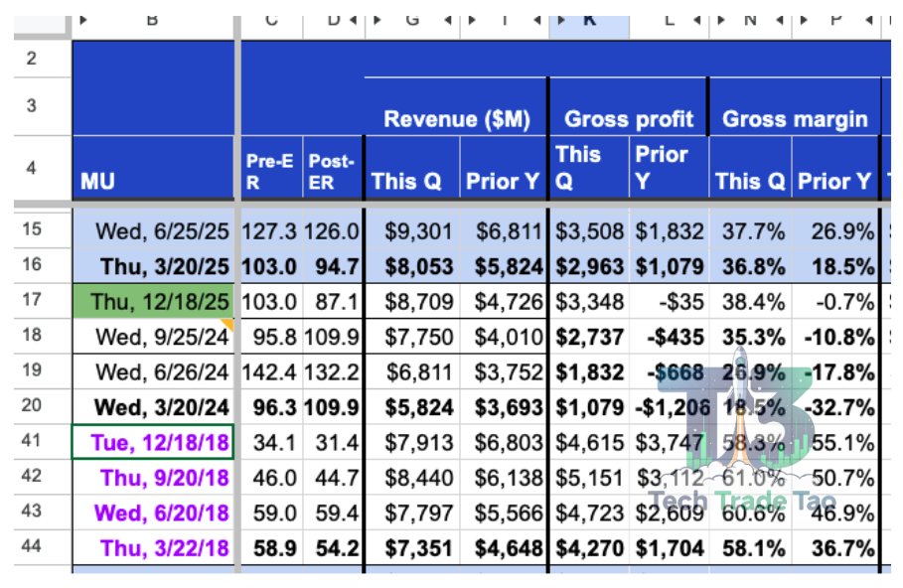Viewport: 903px width, 588px height.
Task: Click the Gross margin This Q header
Action: (x=750, y=168)
